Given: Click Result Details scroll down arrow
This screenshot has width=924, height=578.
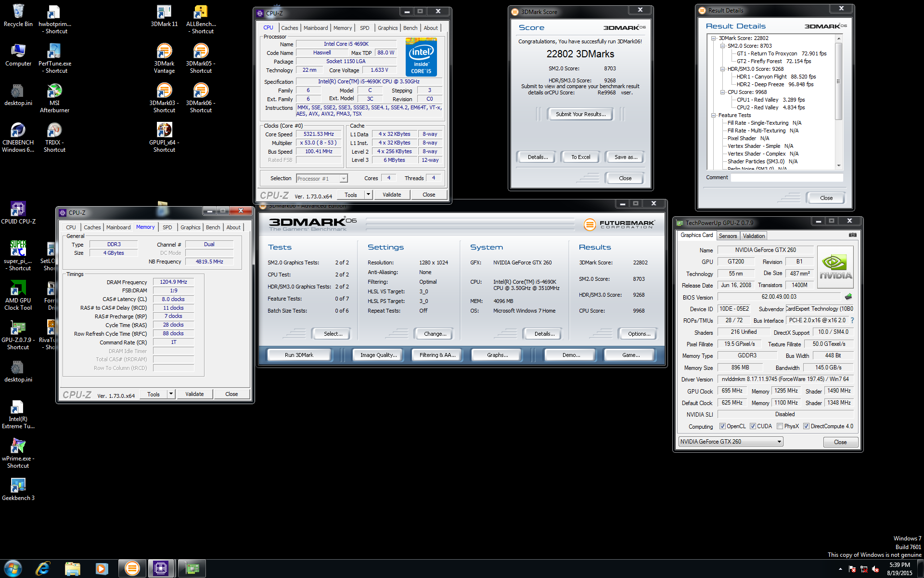Looking at the screenshot, I should [x=838, y=165].
